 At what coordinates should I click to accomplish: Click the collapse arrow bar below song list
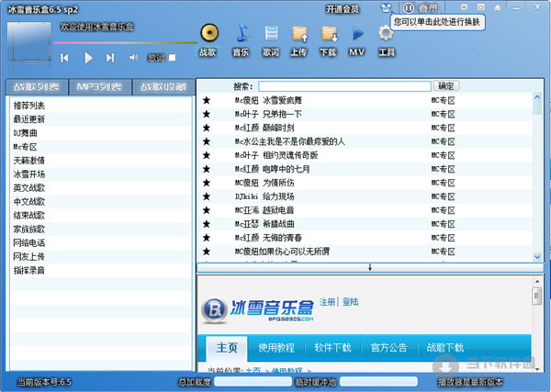tap(370, 267)
